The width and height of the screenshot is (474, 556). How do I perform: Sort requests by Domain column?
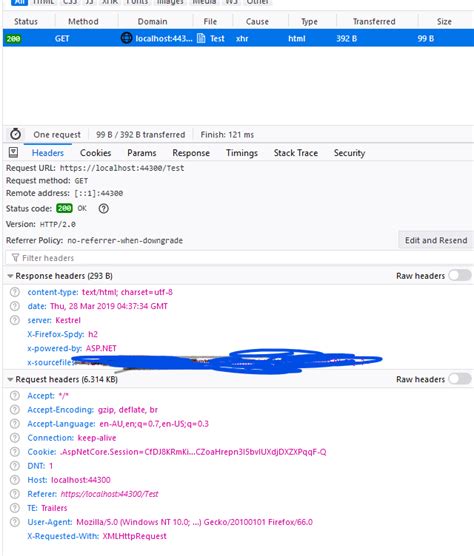point(152,21)
